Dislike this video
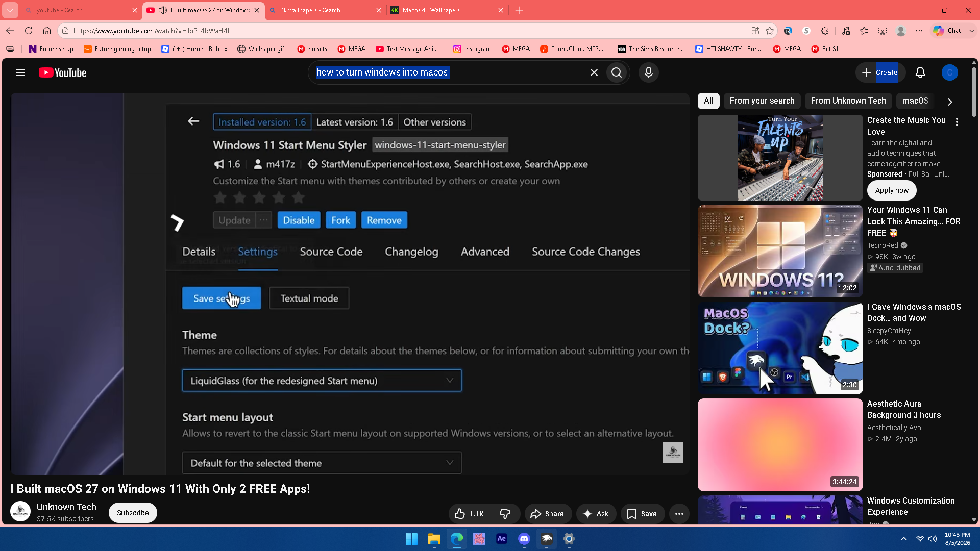This screenshot has width=980, height=551. coord(505,514)
